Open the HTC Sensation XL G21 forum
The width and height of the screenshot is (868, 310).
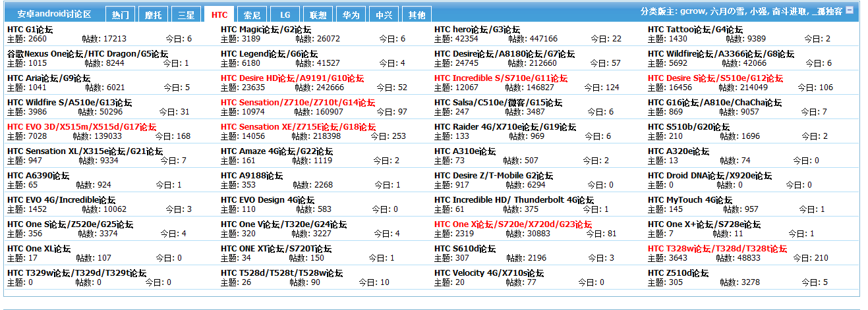(85, 151)
